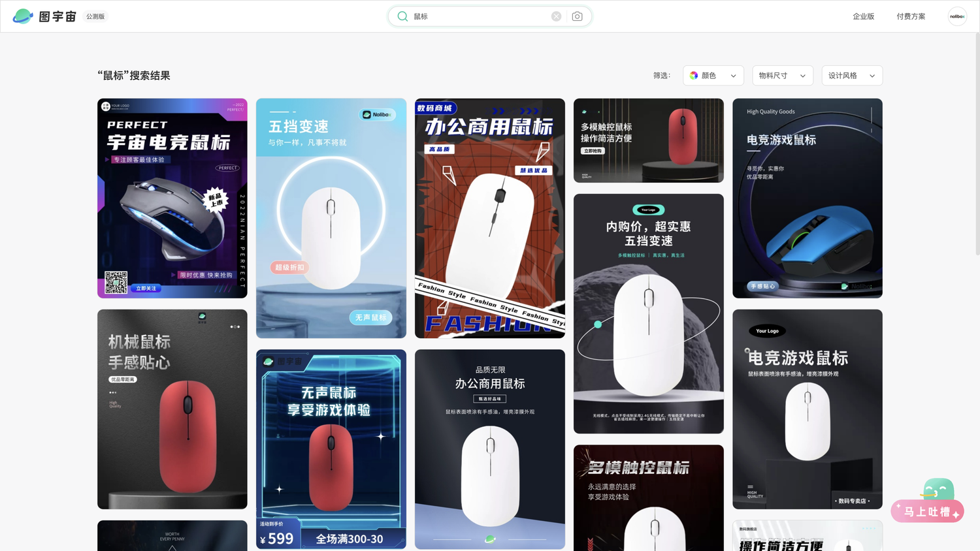This screenshot has height=551, width=980.
Task: Click the 马上吐槽 feedback mascot button
Action: 928,501
